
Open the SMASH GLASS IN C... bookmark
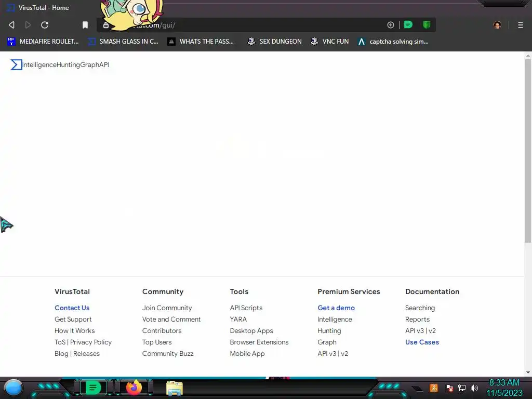123,42
